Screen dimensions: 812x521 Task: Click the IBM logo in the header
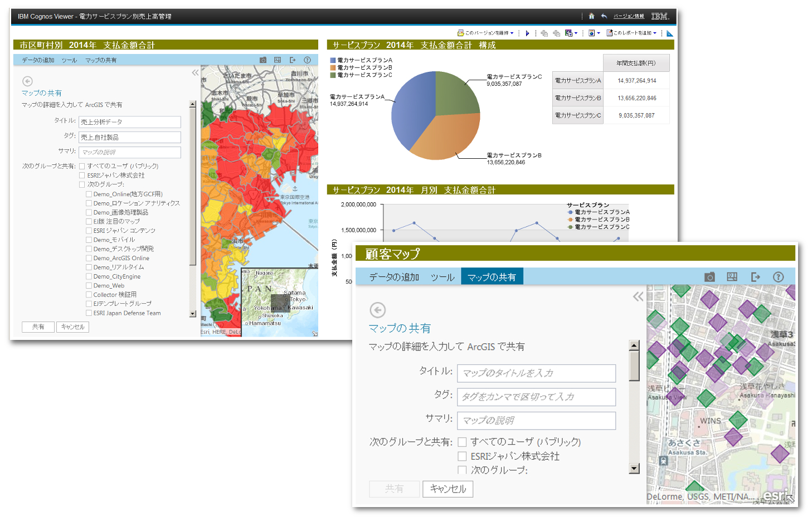click(660, 16)
